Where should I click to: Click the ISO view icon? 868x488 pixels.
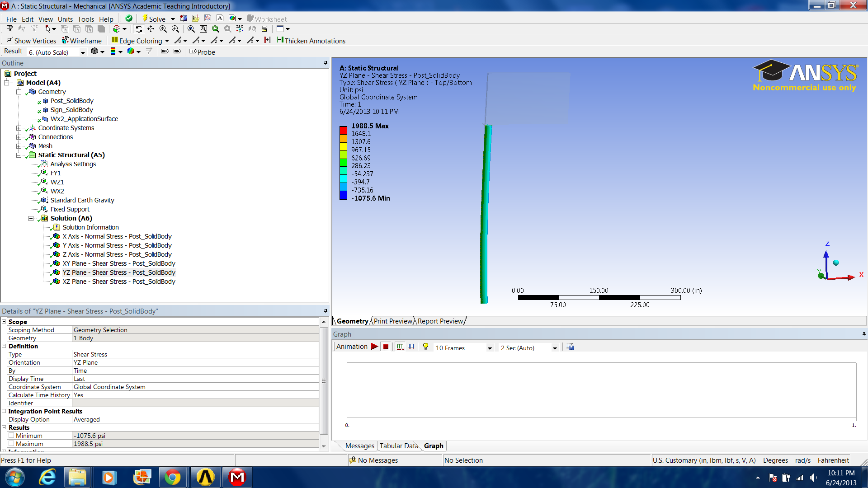coord(240,29)
